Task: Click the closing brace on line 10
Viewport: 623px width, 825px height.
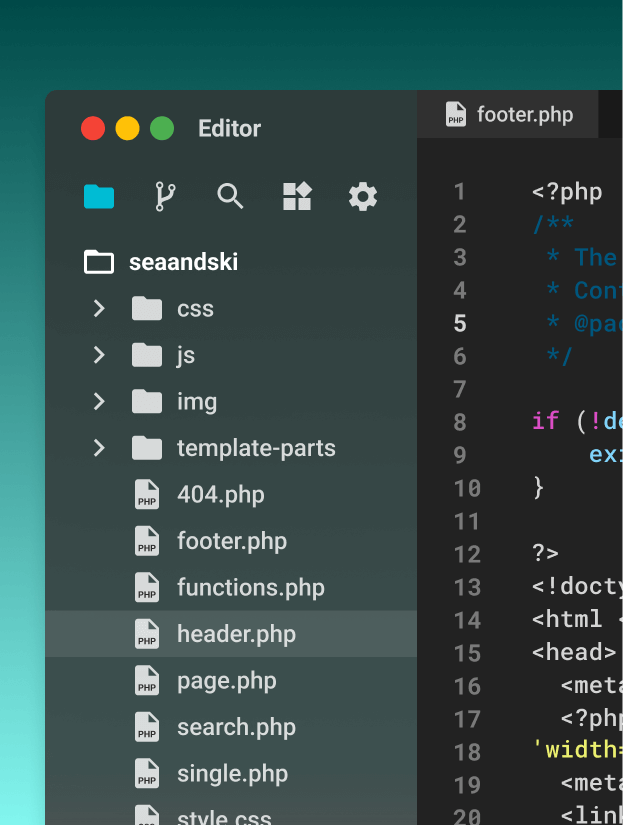Action: [x=538, y=487]
